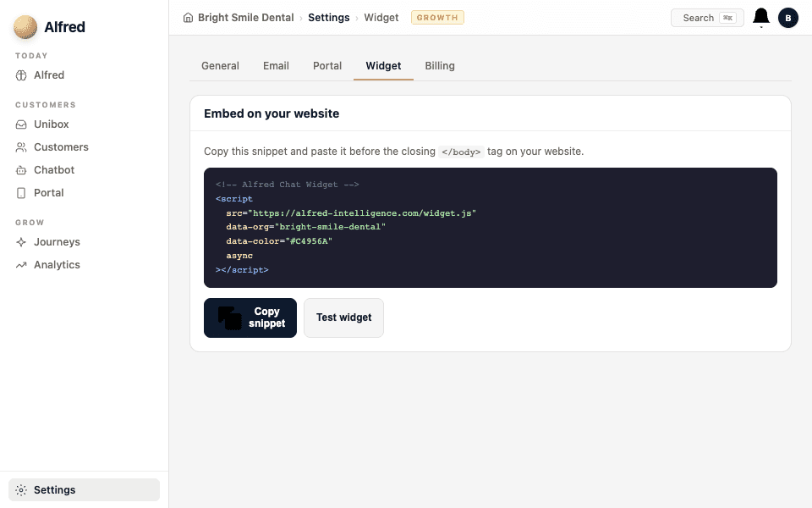
Task: Click the Alfred brand name text
Action: coord(65,27)
